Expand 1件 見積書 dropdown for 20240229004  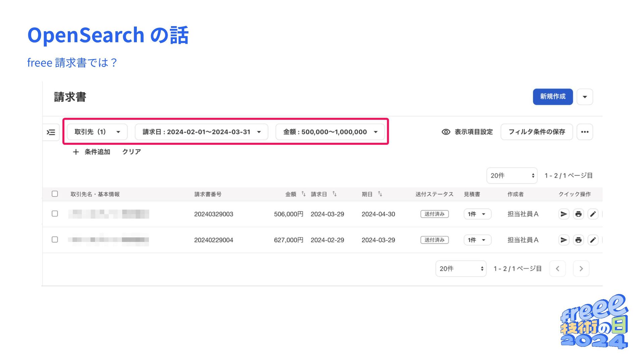[477, 240]
